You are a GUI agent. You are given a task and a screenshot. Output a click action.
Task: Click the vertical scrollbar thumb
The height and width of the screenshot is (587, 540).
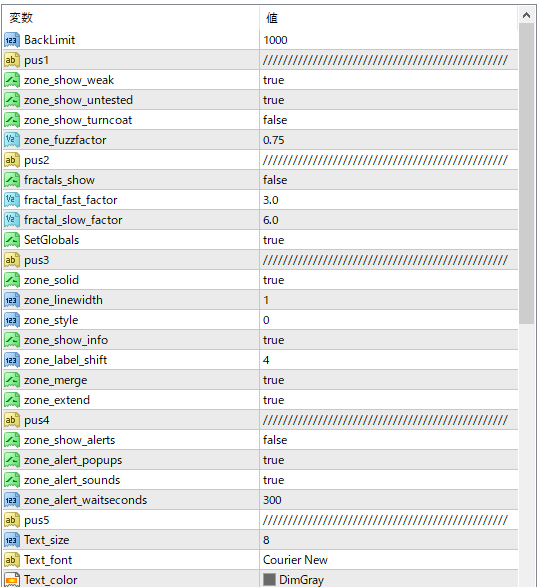point(527,174)
